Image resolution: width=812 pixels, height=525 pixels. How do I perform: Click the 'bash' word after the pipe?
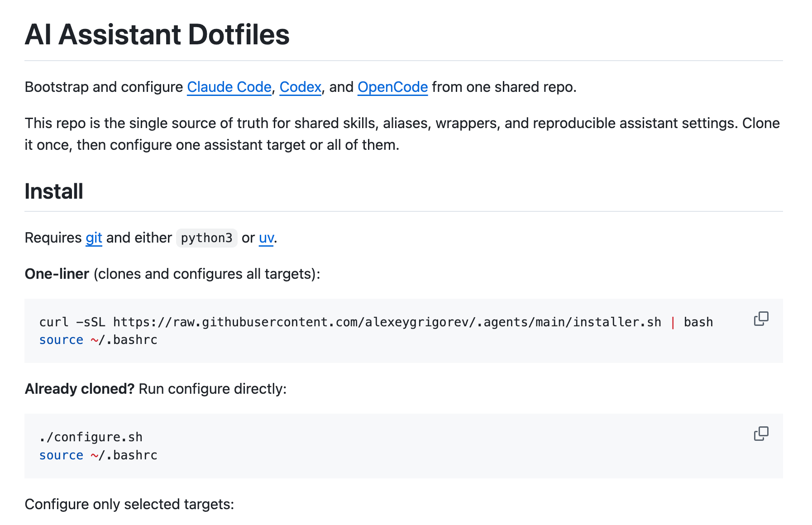pos(698,322)
